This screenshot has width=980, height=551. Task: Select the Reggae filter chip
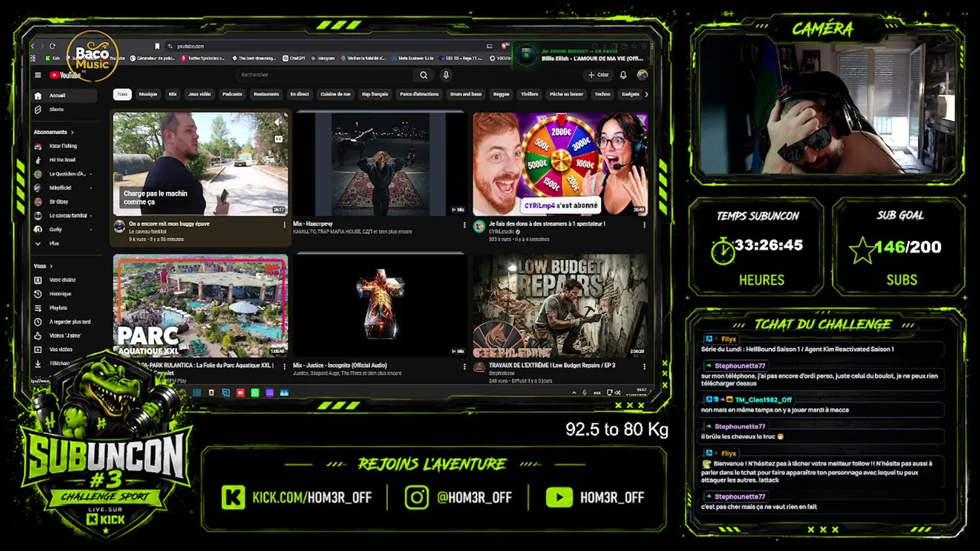click(x=501, y=94)
